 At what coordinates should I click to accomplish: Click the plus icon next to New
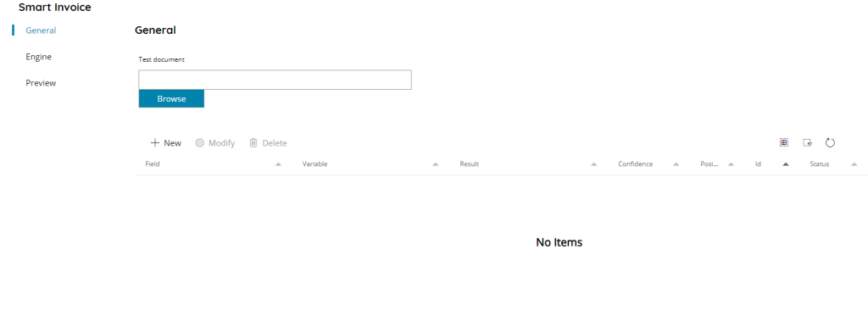tap(155, 143)
